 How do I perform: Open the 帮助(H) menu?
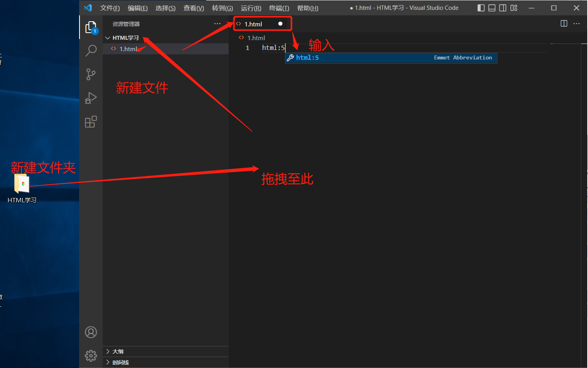308,8
